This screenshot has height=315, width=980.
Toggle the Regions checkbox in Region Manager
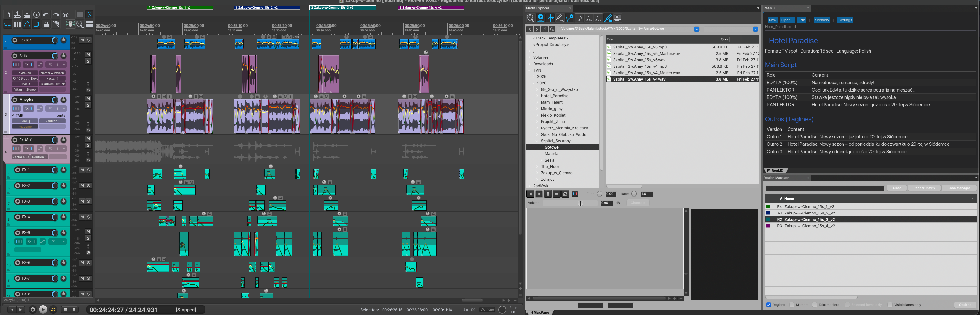coord(768,305)
